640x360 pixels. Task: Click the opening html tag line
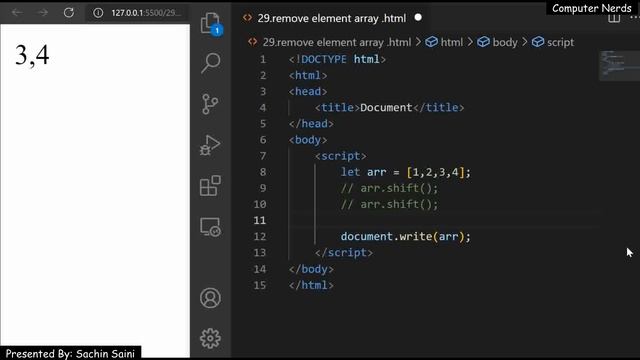(x=308, y=76)
